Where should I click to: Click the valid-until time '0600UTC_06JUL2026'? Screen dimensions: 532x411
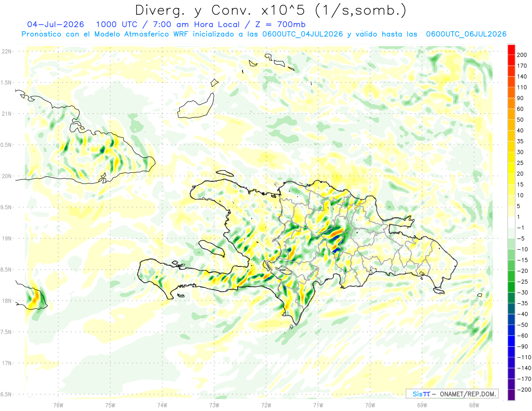[x=466, y=34]
